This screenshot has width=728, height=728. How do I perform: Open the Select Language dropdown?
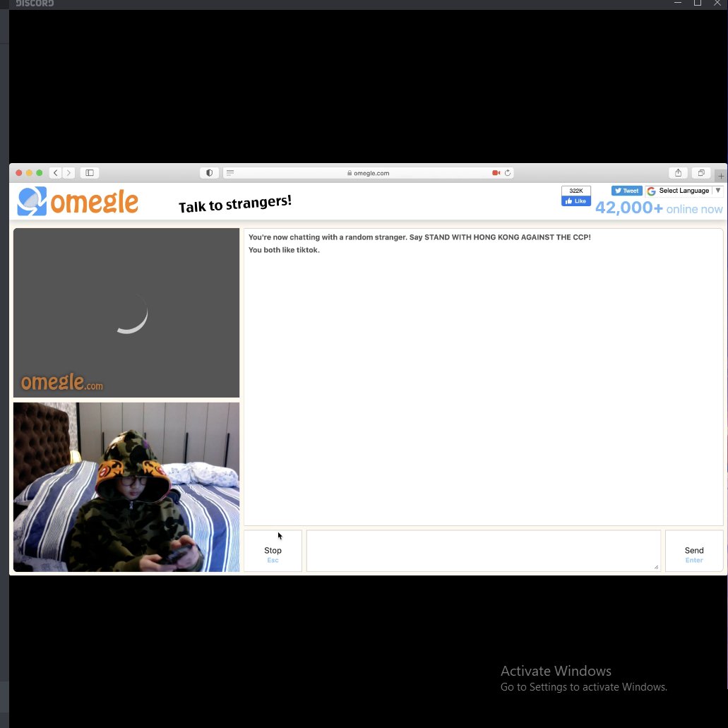tap(684, 191)
